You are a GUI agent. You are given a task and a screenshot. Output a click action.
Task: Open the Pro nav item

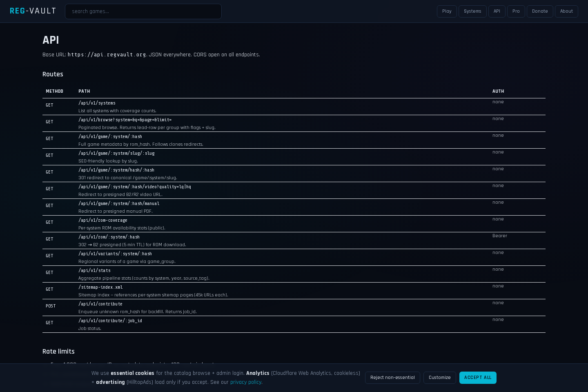click(x=516, y=11)
